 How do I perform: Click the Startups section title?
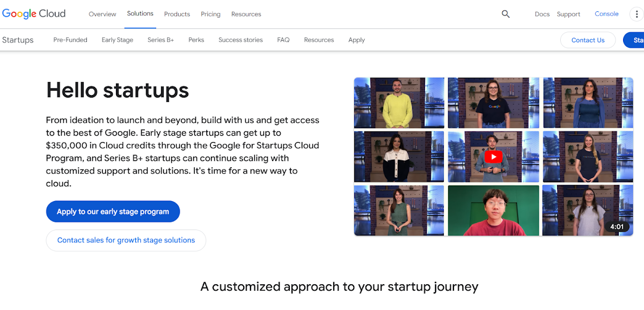click(x=18, y=40)
